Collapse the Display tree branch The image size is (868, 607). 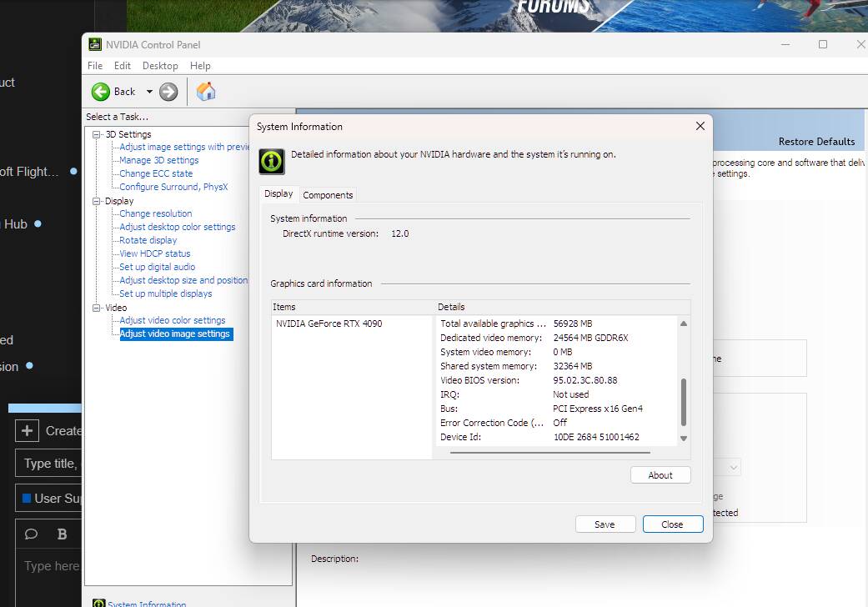pyautogui.click(x=96, y=200)
